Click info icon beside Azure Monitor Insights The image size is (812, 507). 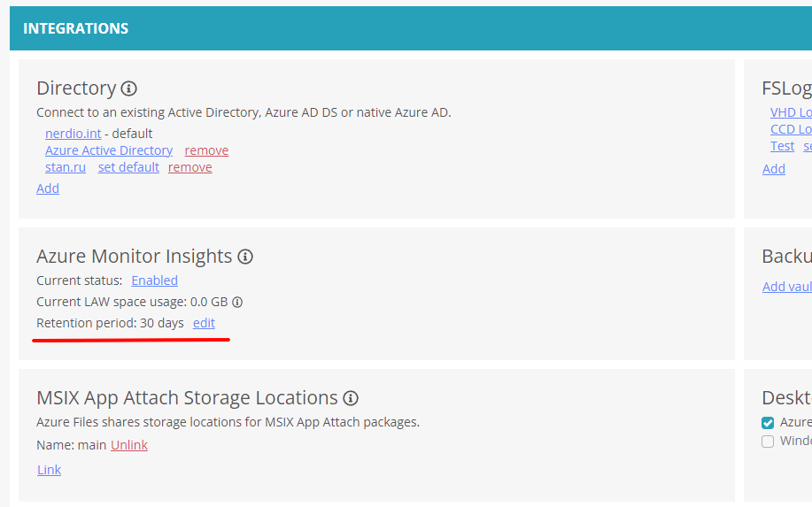(x=245, y=257)
